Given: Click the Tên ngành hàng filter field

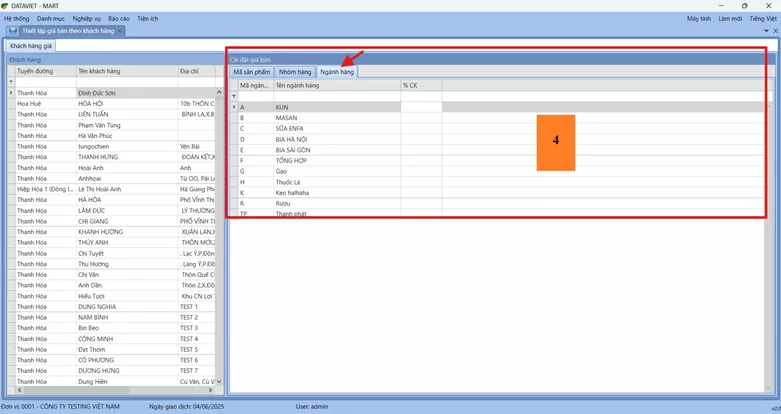Looking at the screenshot, I should coord(337,96).
